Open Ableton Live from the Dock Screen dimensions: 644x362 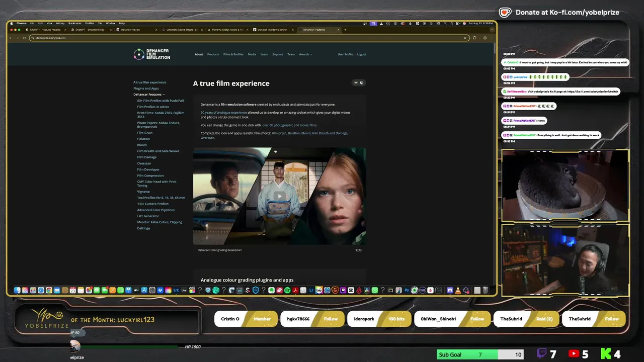184,290
